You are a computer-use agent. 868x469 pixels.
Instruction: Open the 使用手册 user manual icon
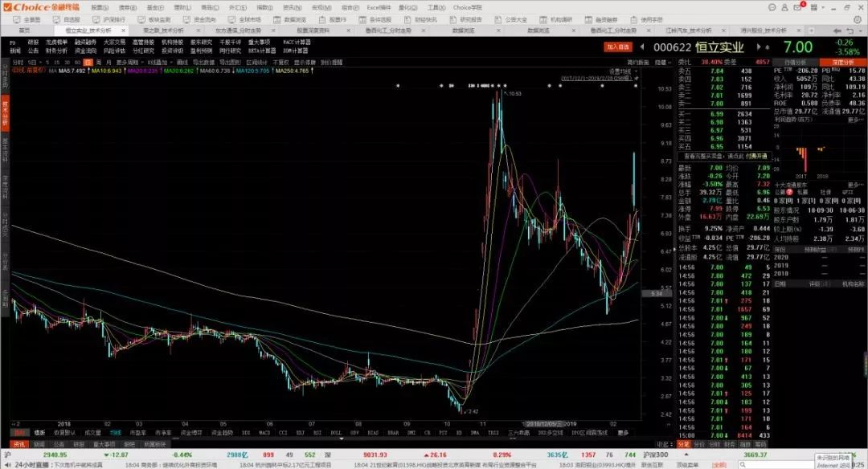click(x=633, y=19)
